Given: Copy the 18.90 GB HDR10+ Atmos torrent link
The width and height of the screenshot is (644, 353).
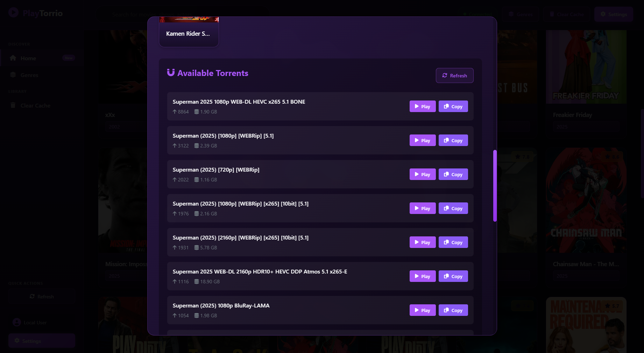Looking at the screenshot, I should pyautogui.click(x=453, y=276).
